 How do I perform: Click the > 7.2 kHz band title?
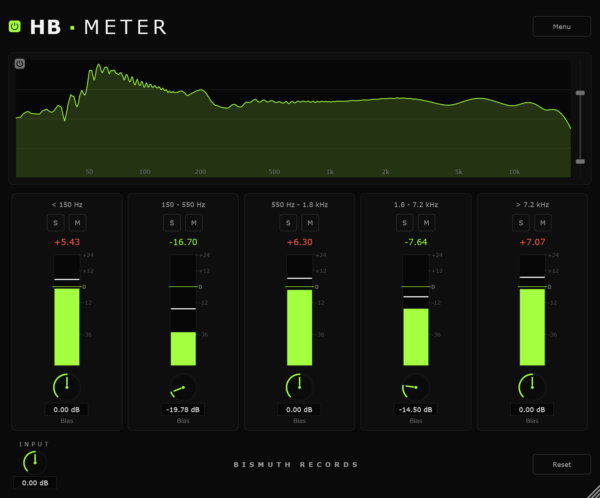[532, 205]
